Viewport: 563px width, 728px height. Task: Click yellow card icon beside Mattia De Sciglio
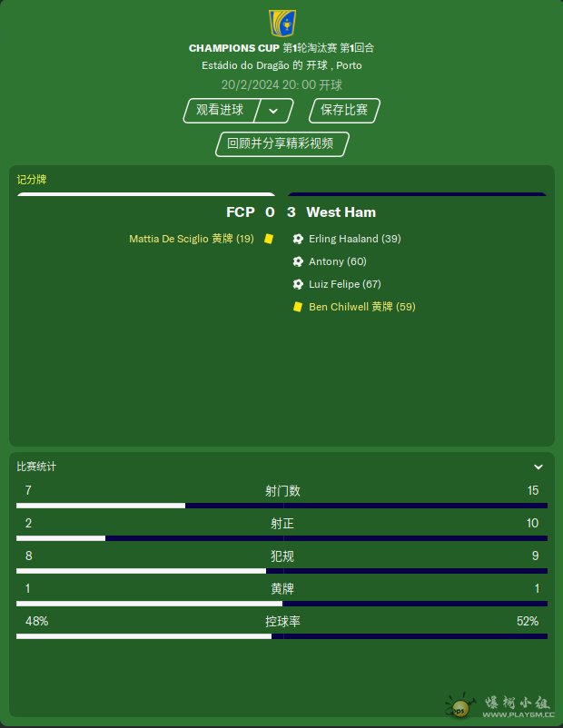[269, 239]
